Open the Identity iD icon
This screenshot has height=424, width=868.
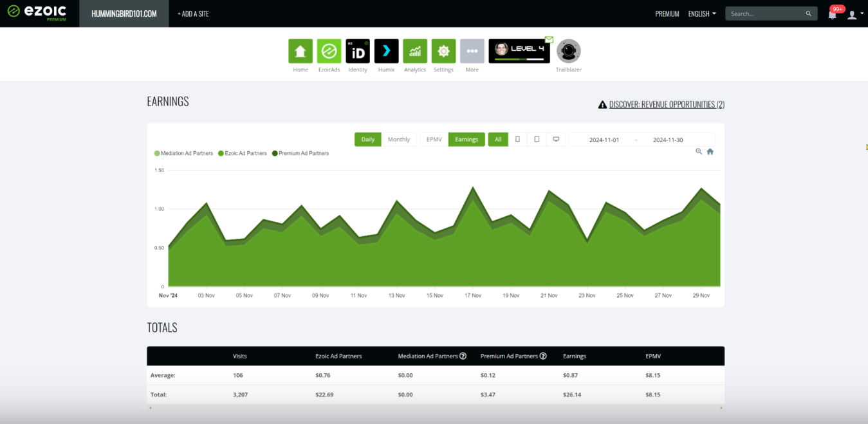(358, 51)
